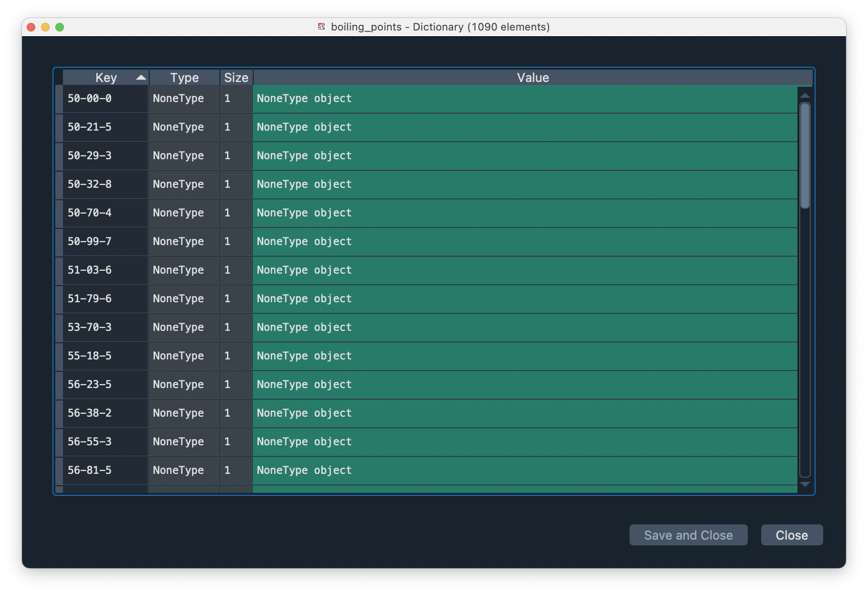This screenshot has width=868, height=594.
Task: Click the row header for key 50-00-0
Action: pyautogui.click(x=59, y=99)
